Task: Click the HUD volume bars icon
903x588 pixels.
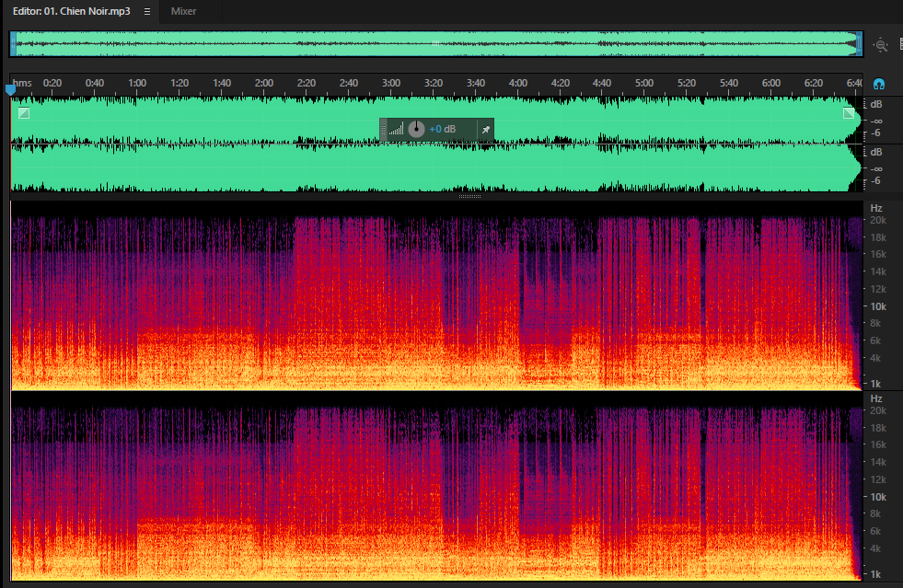Action: [396, 129]
